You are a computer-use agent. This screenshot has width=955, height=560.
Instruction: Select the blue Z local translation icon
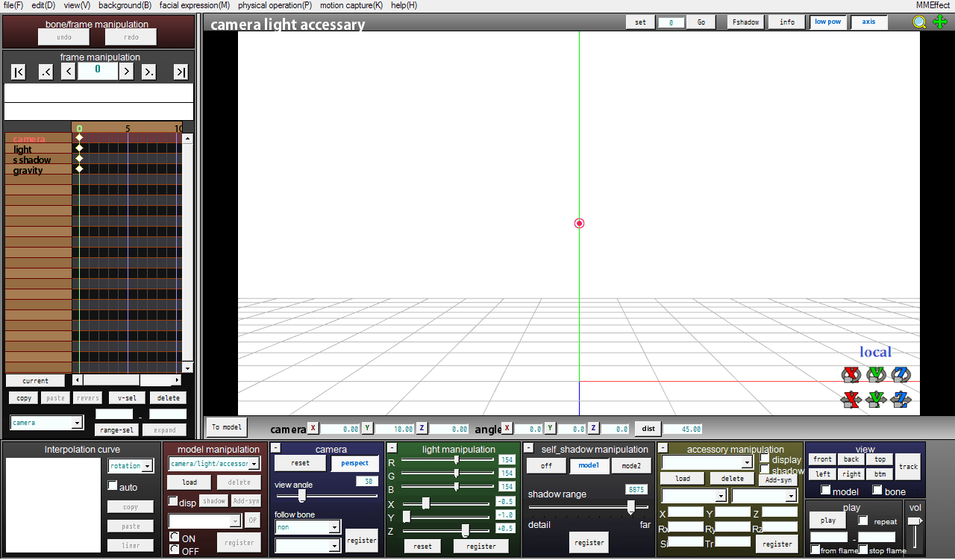pyautogui.click(x=901, y=400)
